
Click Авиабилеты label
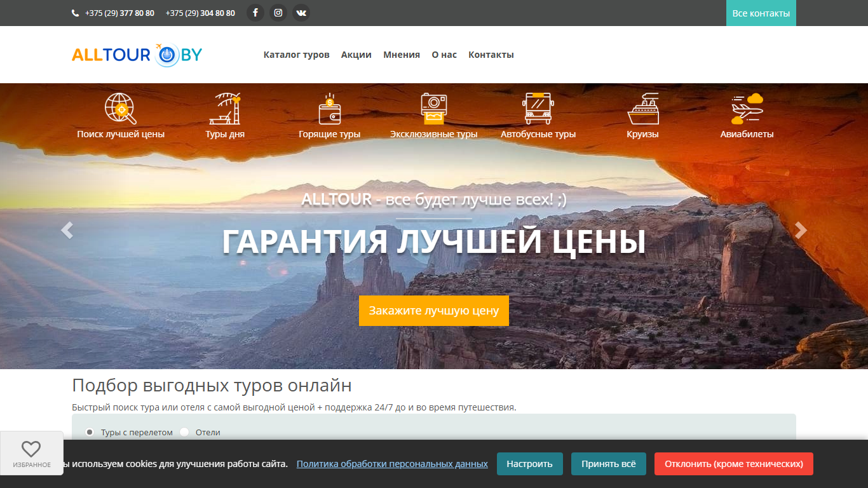point(747,134)
